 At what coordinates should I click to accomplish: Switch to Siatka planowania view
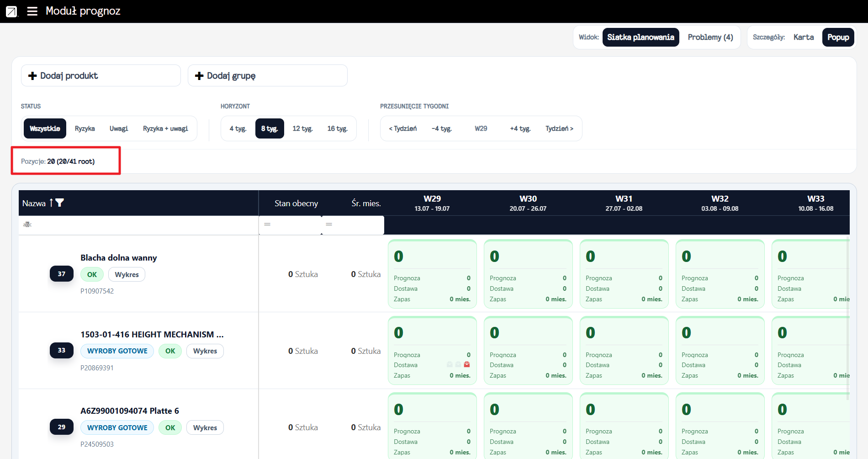coord(641,37)
